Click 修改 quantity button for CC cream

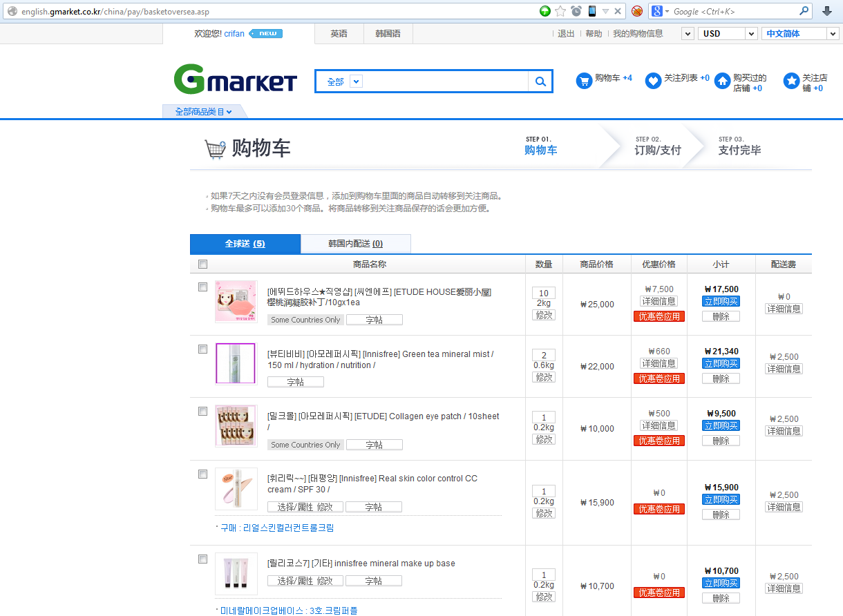pos(544,513)
